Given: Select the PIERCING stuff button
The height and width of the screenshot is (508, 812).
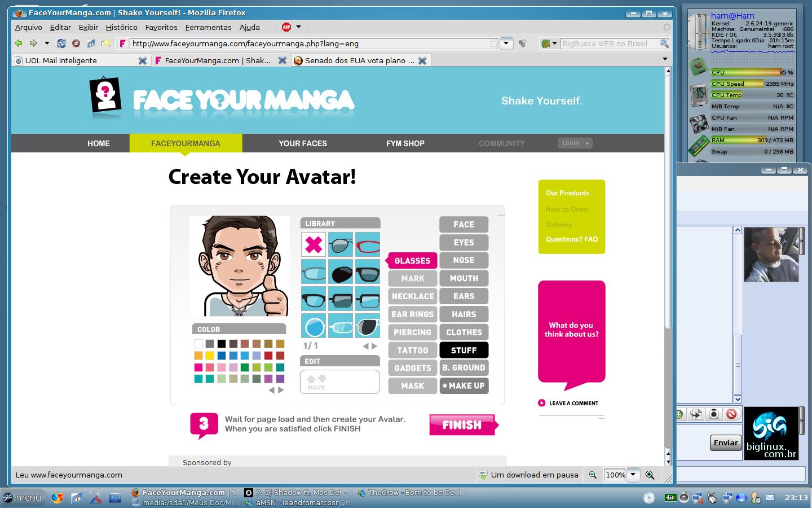Looking at the screenshot, I should pyautogui.click(x=413, y=332).
